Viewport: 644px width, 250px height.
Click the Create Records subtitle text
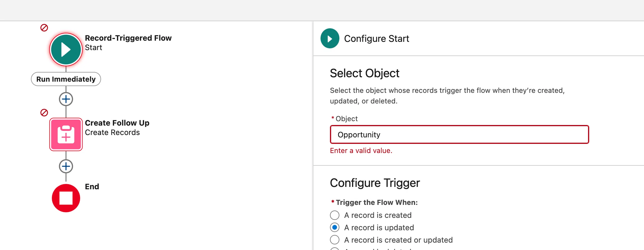(112, 133)
